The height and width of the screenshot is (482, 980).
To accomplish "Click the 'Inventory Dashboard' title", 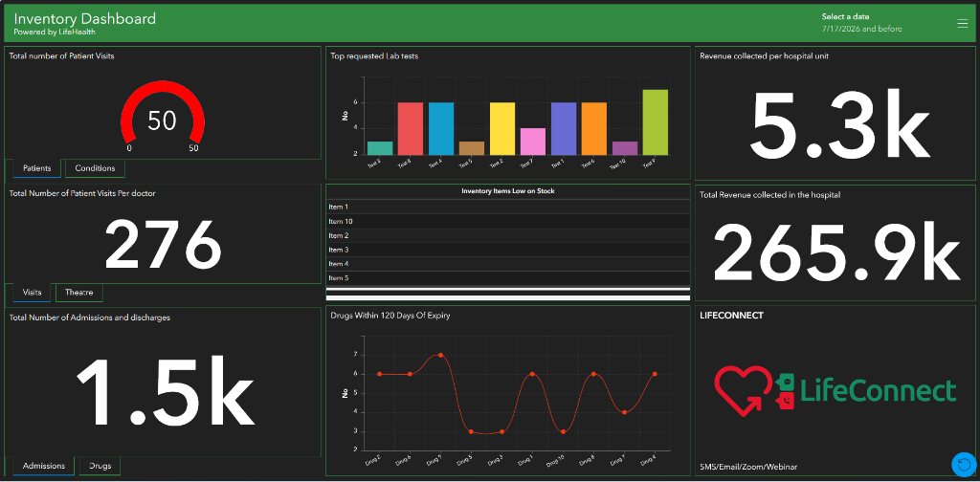I will tap(85, 19).
